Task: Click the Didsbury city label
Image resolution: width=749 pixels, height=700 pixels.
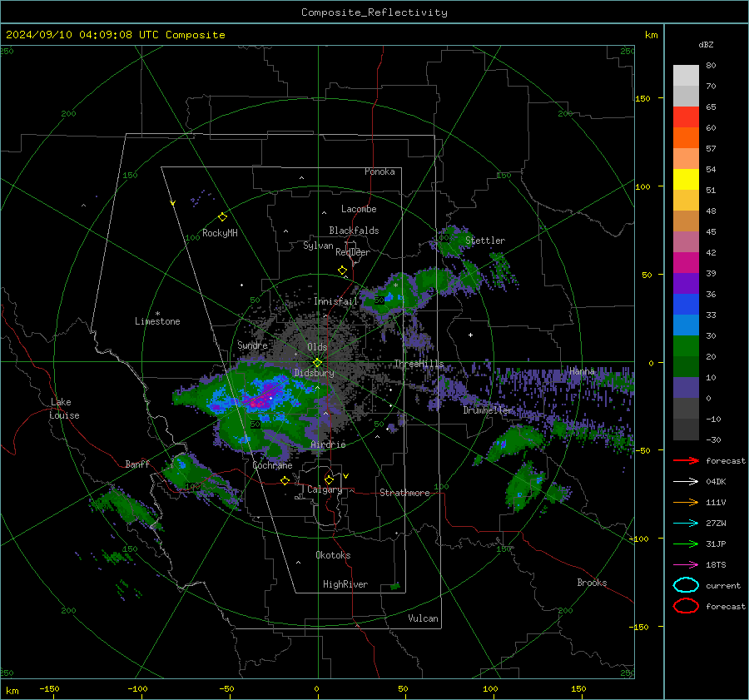Action: point(314,373)
